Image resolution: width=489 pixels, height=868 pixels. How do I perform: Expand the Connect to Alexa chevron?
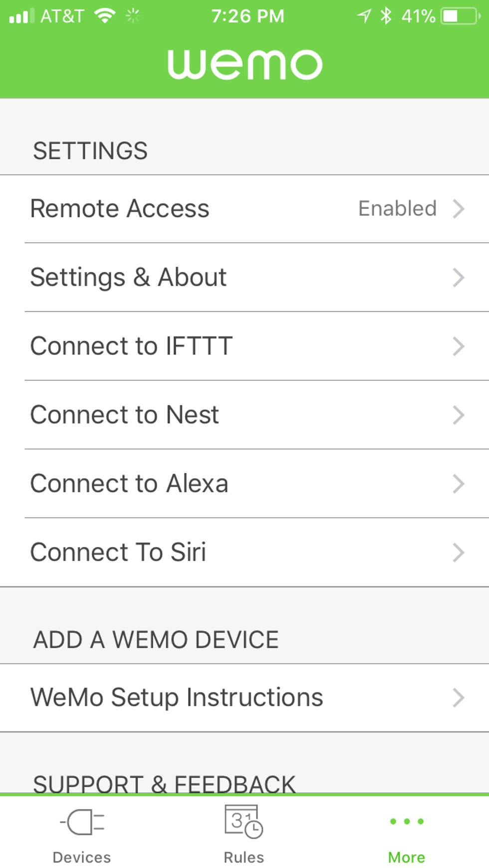(x=459, y=484)
